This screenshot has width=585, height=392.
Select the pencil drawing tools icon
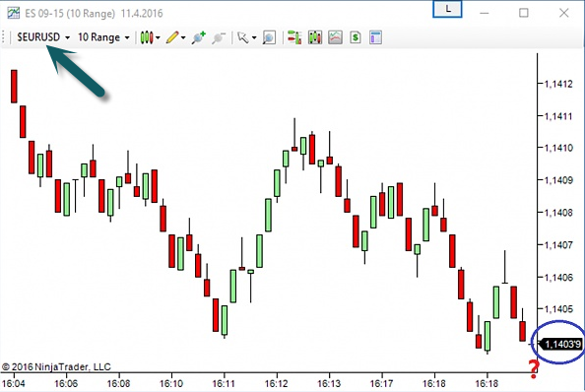coord(172,37)
